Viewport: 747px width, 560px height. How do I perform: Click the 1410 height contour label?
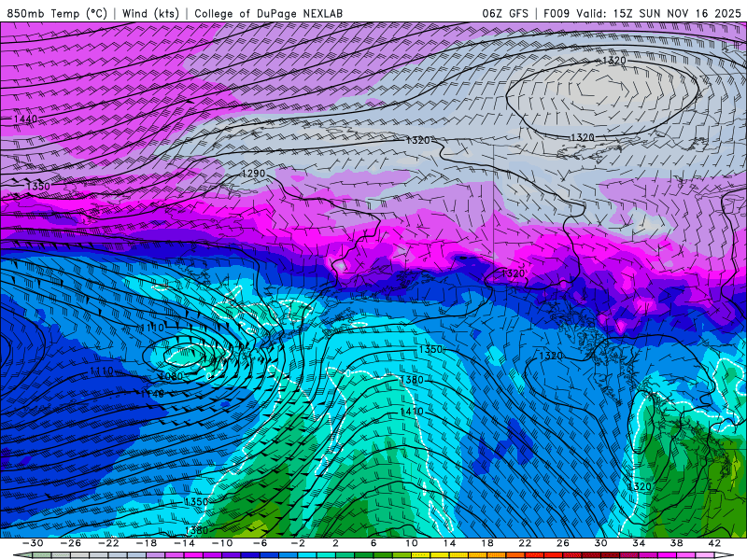point(411,412)
